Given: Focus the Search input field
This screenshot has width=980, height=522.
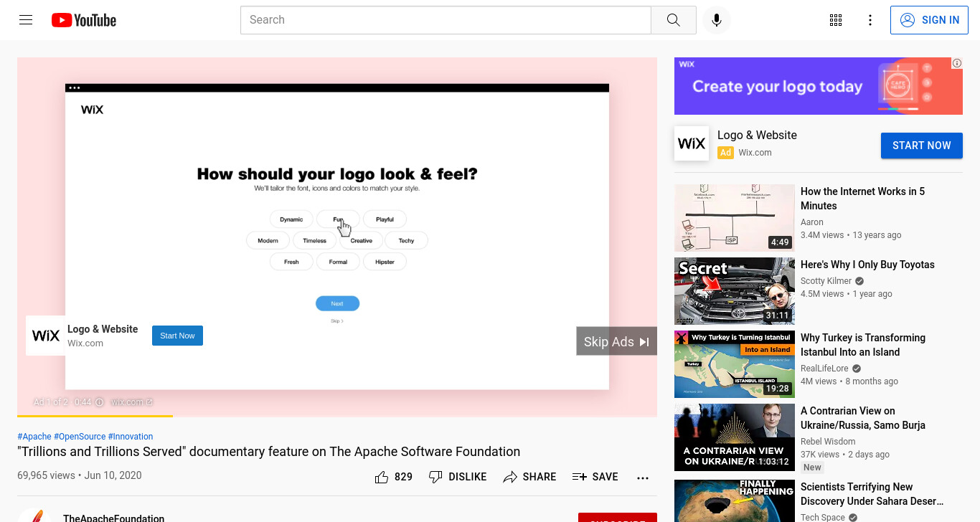Looking at the screenshot, I should (x=446, y=20).
